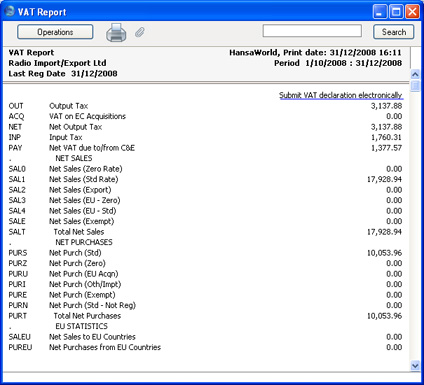Select Net Sales (EU - Zero) label
This screenshot has height=385, width=424.
point(85,200)
